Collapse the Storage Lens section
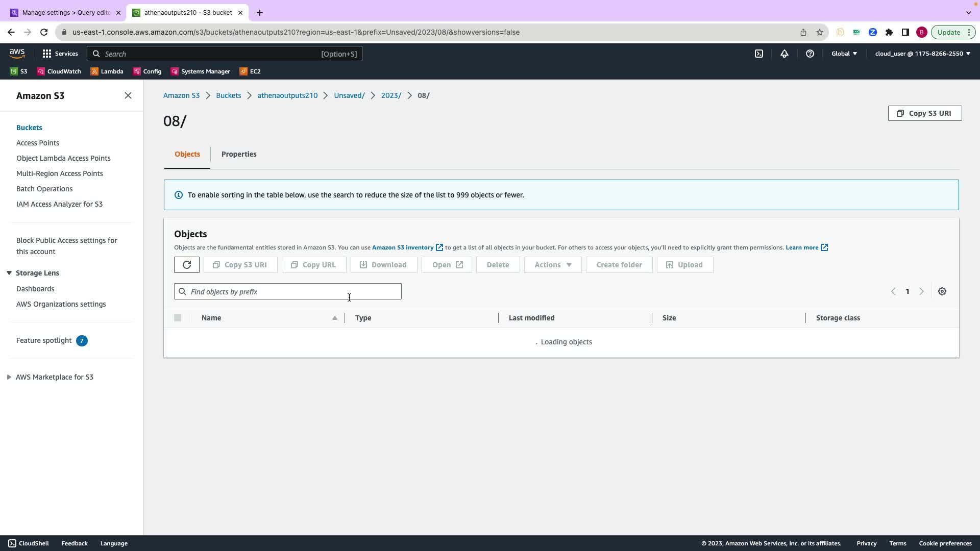Image resolution: width=980 pixels, height=551 pixels. tap(9, 273)
